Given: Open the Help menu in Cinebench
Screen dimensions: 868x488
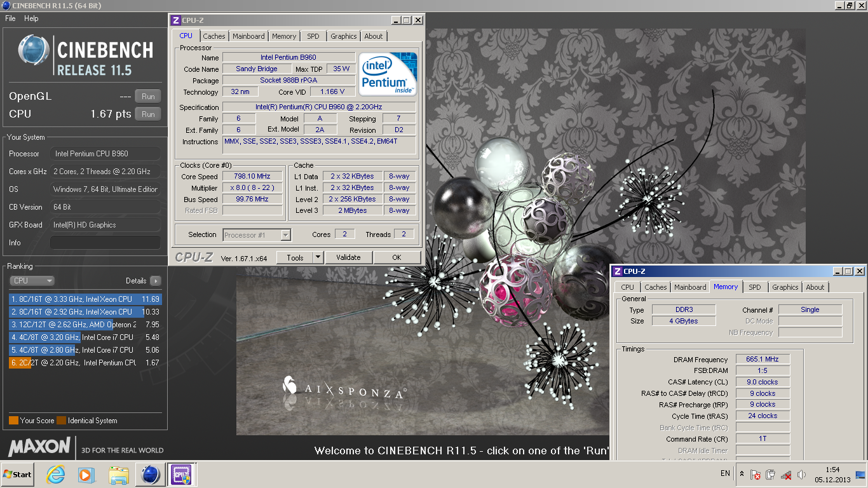Looking at the screenshot, I should click(x=31, y=18).
